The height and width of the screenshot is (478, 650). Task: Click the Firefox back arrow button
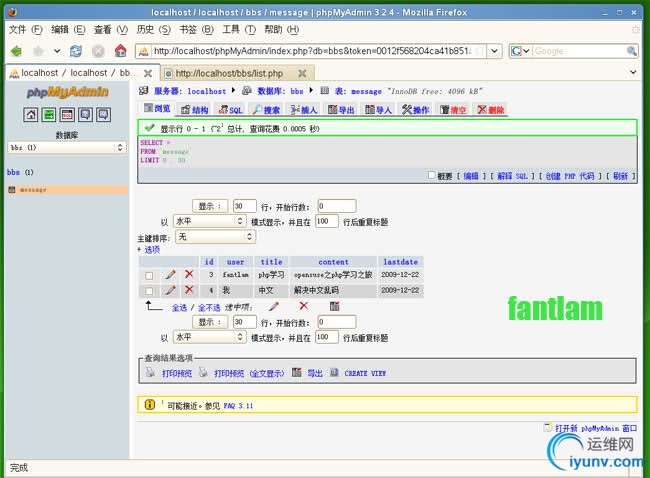[x=16, y=51]
